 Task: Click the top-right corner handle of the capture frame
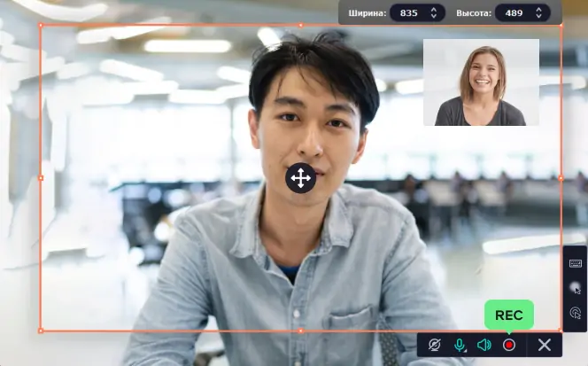(561, 25)
